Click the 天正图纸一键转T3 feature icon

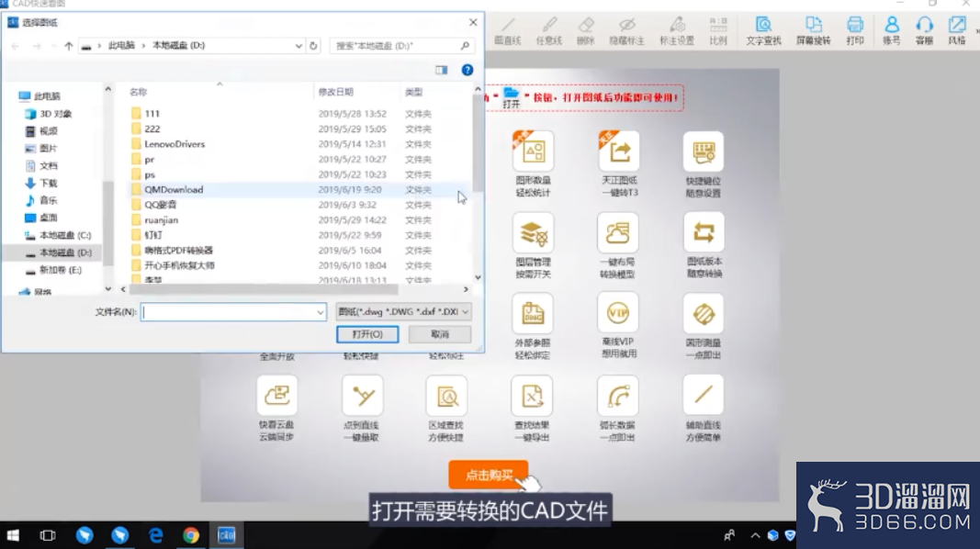[619, 151]
